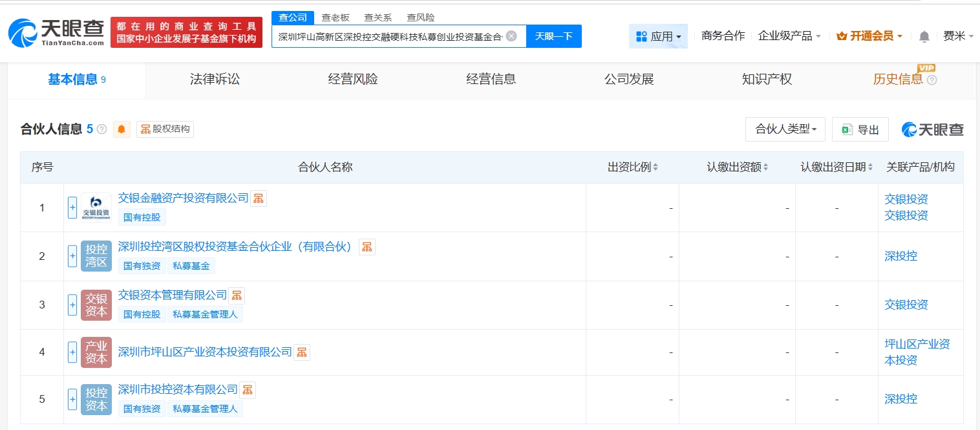Open equity structure icon for 深圳投控湾区股权投资基金

click(x=367, y=247)
